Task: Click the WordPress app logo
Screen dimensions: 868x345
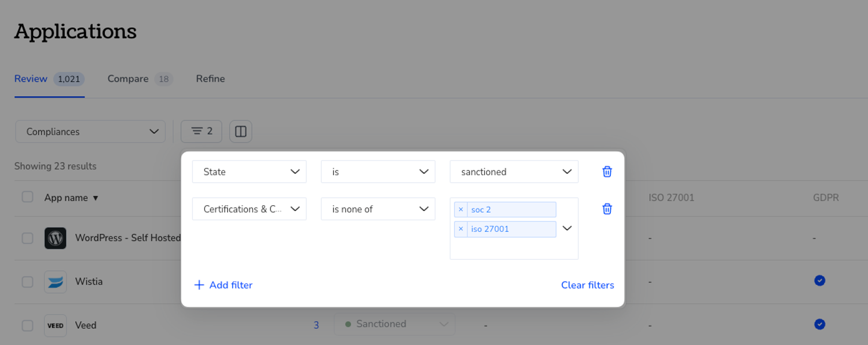Action: pyautogui.click(x=56, y=238)
